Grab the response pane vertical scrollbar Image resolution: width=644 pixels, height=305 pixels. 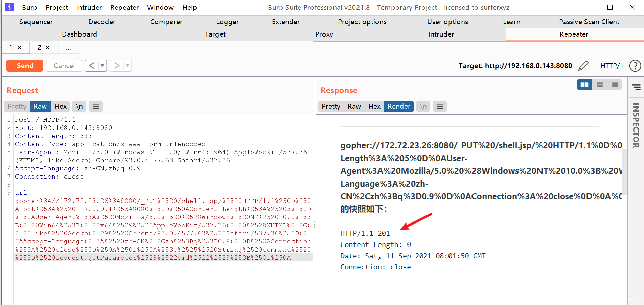point(624,172)
